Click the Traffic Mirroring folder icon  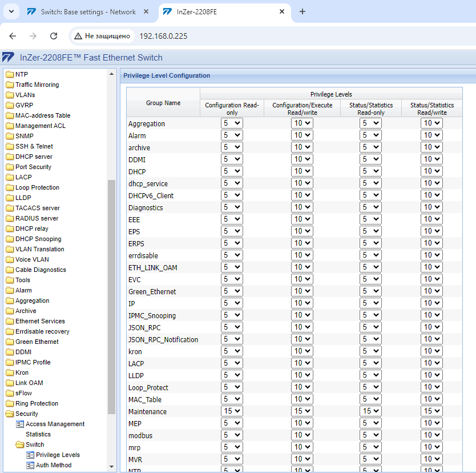tap(10, 85)
